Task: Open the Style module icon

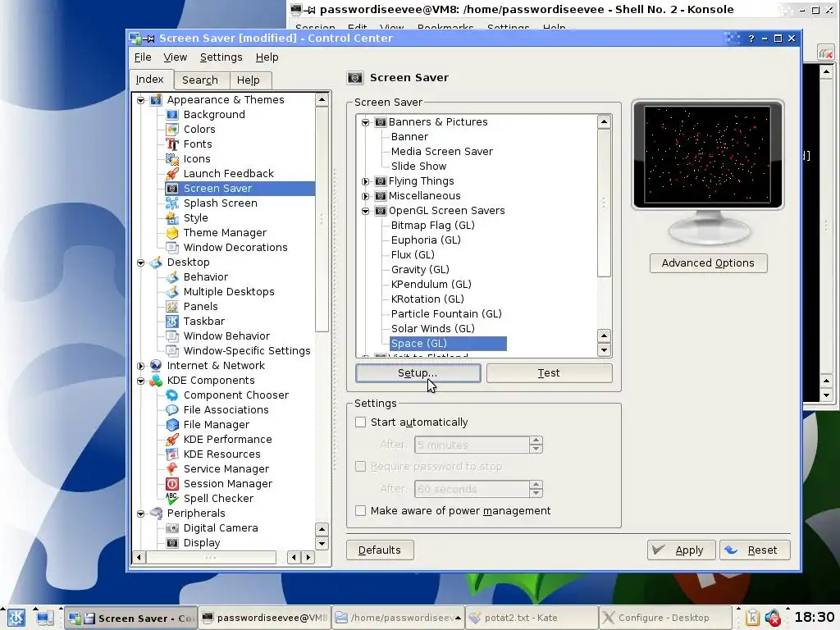Action: [172, 218]
